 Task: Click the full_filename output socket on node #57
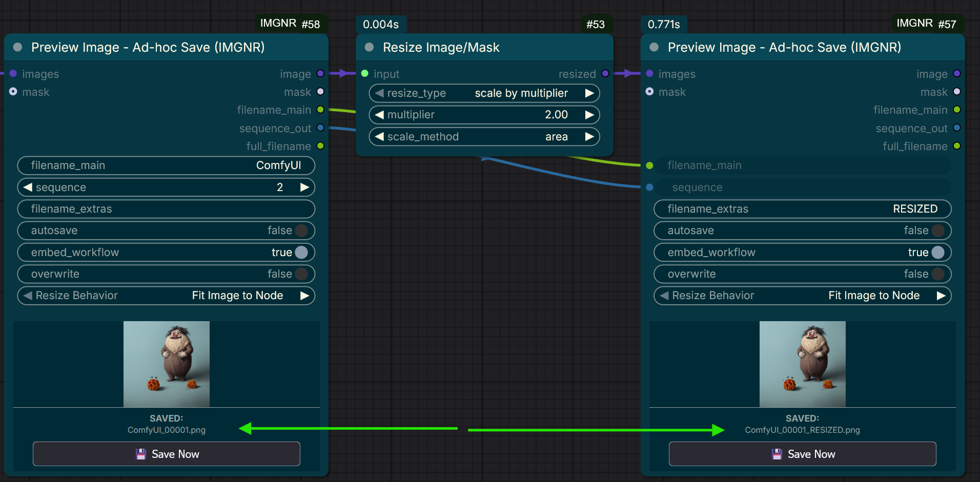[957, 146]
